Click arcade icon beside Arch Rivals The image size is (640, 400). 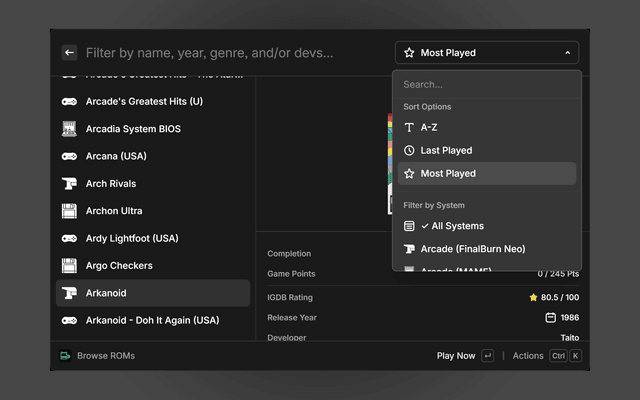69,183
